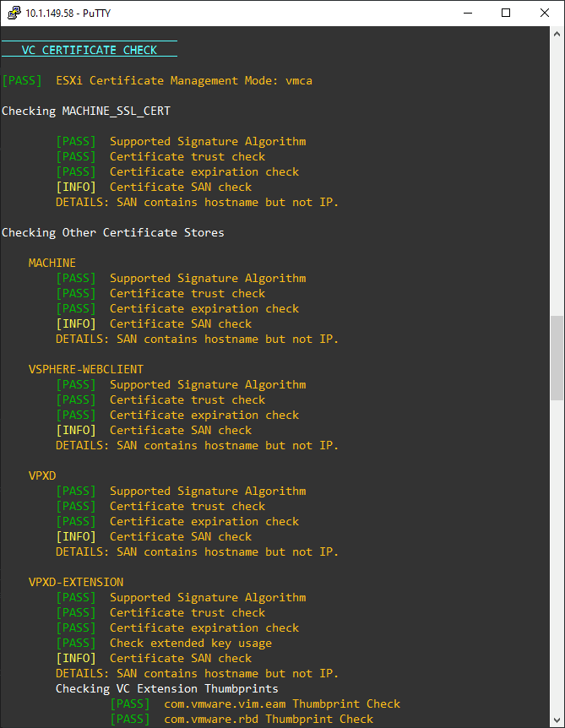Screen dimensions: 565x728
Task: Minimize the PuTTY window
Action: (x=467, y=13)
